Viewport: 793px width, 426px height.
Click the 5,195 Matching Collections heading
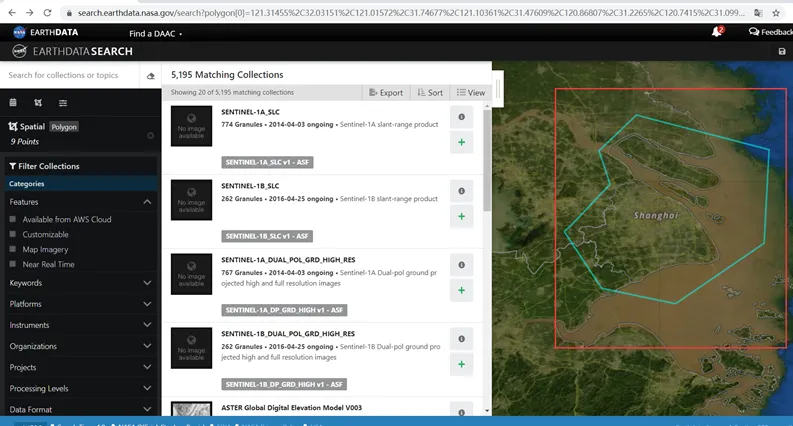click(227, 74)
